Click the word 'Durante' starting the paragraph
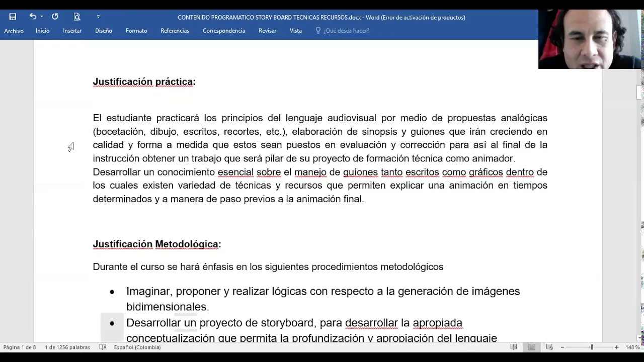 (x=110, y=267)
